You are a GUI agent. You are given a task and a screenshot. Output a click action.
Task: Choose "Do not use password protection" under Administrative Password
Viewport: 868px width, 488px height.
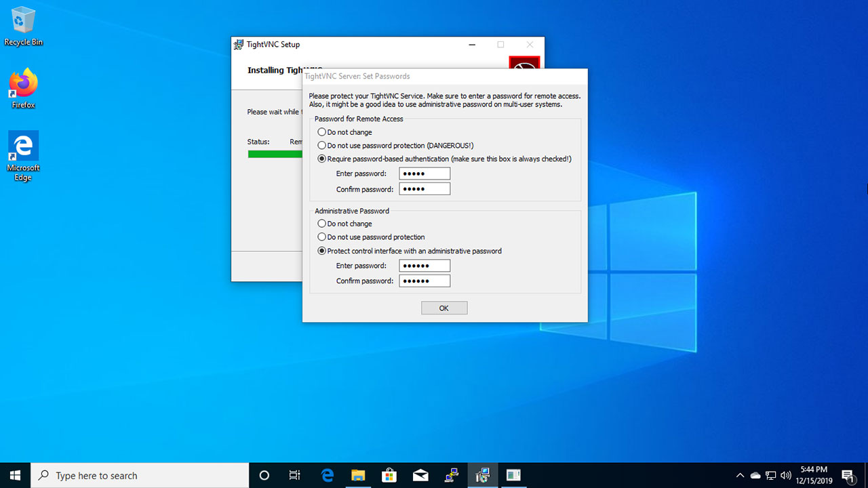coord(321,237)
